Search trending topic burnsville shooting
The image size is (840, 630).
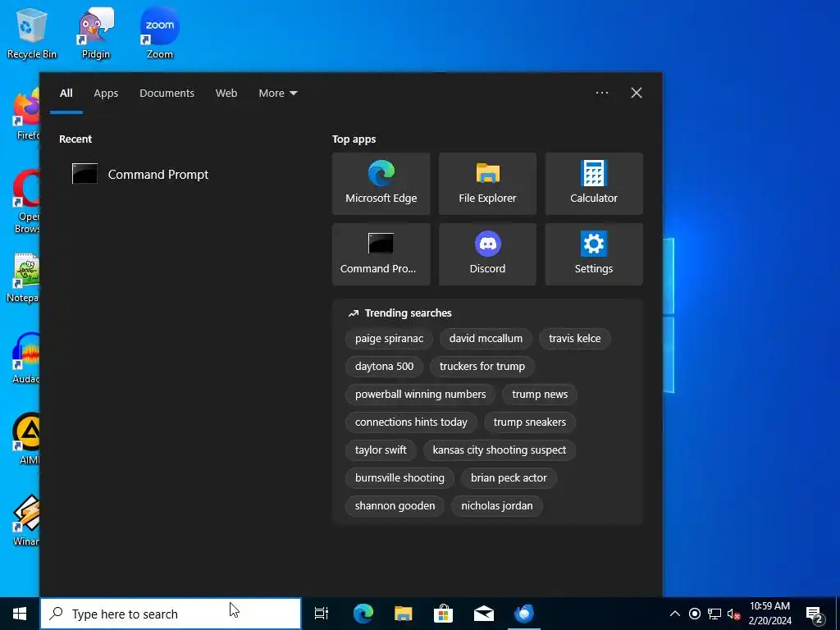pos(399,478)
